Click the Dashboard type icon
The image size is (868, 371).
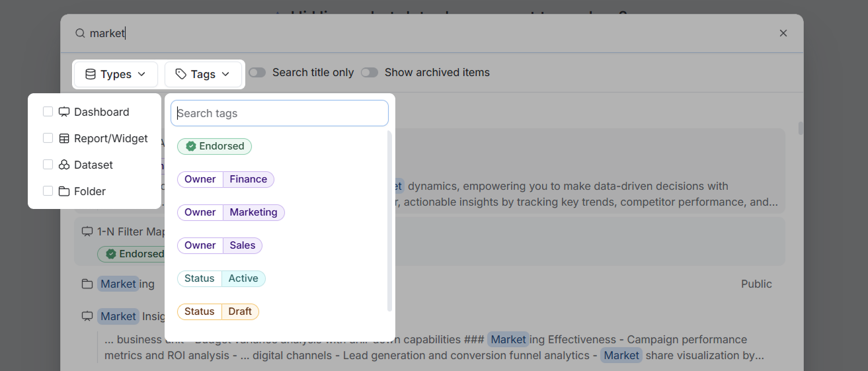click(x=64, y=112)
